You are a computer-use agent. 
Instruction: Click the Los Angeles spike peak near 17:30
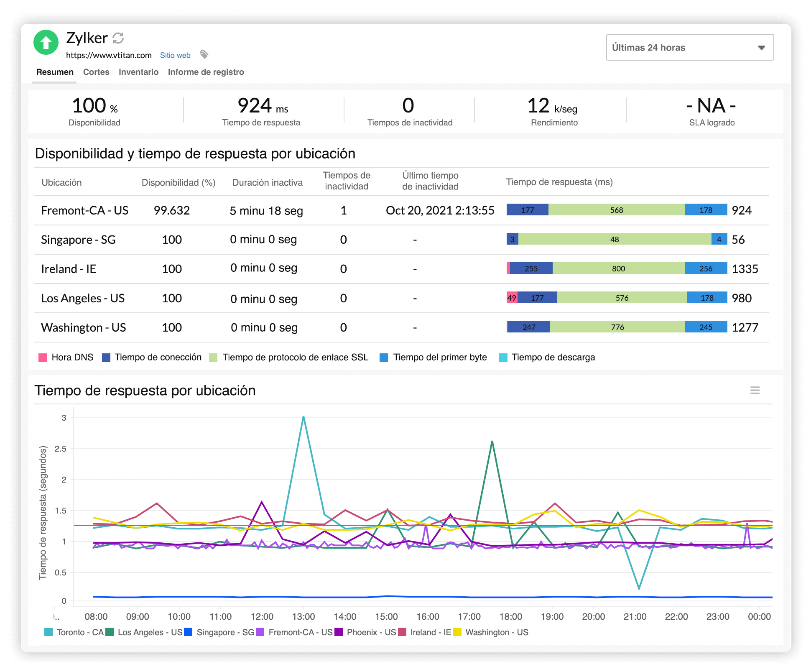492,441
